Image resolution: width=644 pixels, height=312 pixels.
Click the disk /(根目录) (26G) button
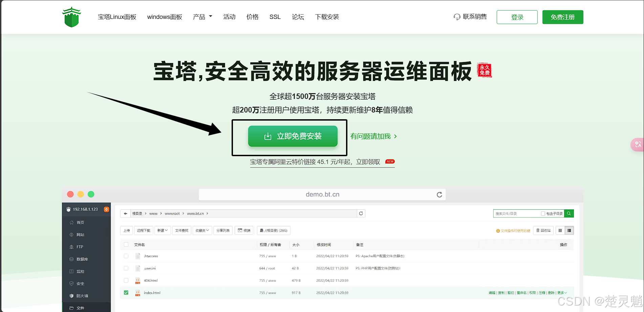[274, 230]
